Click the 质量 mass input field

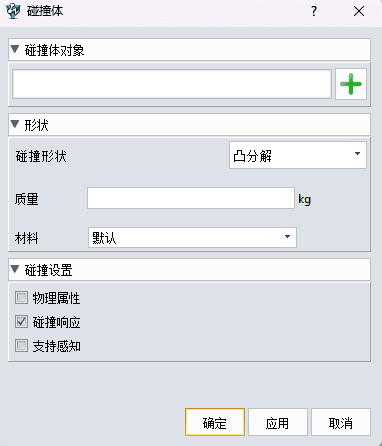(x=191, y=198)
